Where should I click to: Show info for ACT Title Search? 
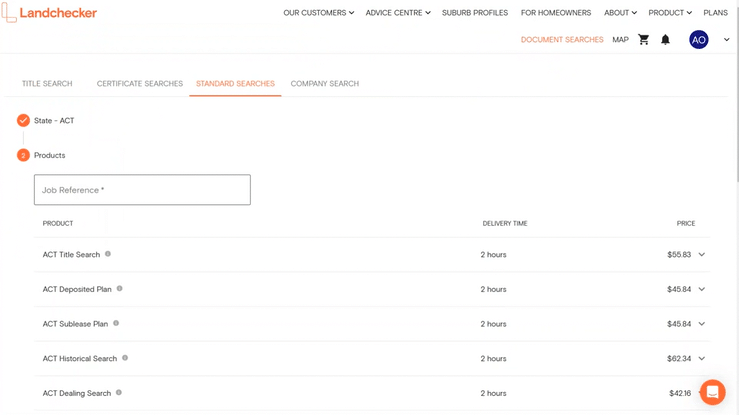pyautogui.click(x=108, y=254)
